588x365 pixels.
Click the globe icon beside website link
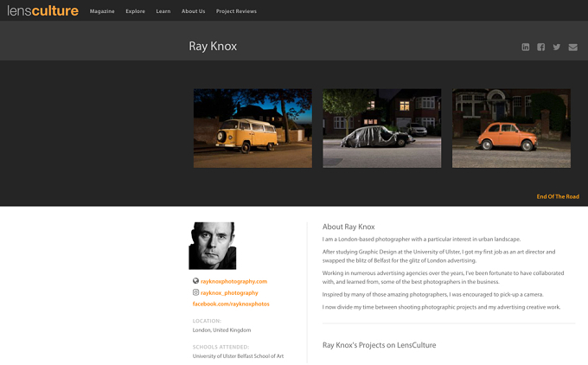pos(195,280)
